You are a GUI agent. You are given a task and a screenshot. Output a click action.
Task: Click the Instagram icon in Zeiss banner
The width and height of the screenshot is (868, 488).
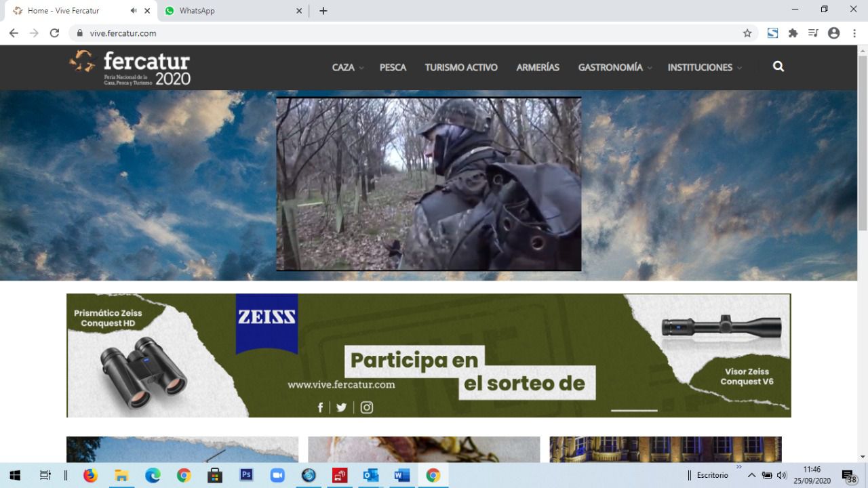[367, 407]
